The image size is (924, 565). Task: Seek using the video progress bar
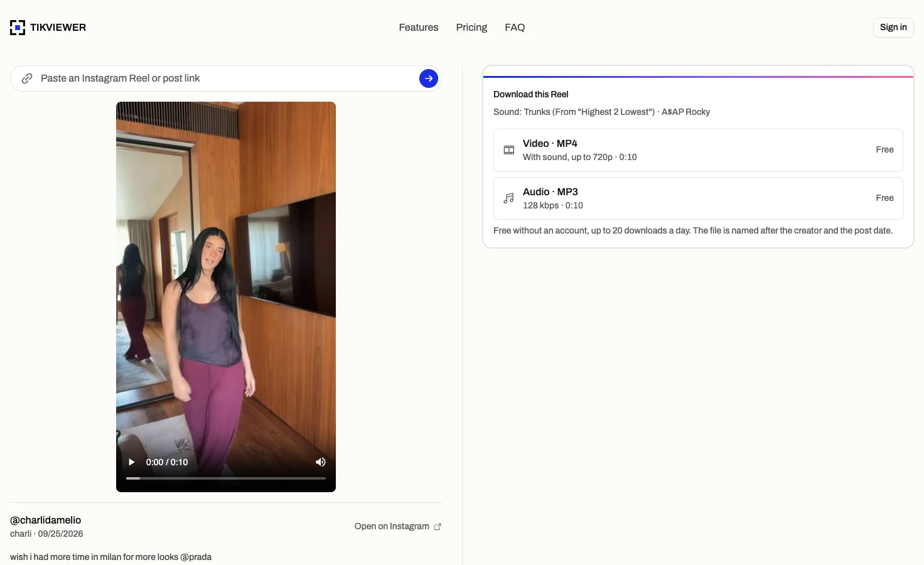pyautogui.click(x=226, y=478)
